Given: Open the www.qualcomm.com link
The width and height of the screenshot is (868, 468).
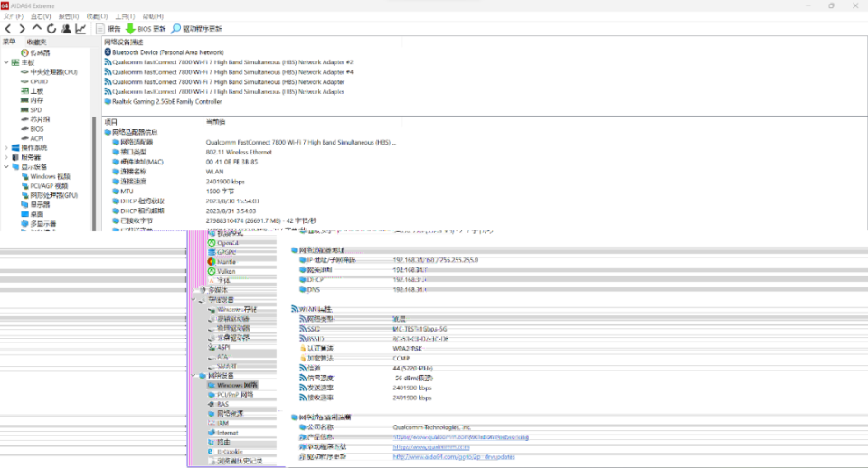Looking at the screenshot, I should 431,447.
